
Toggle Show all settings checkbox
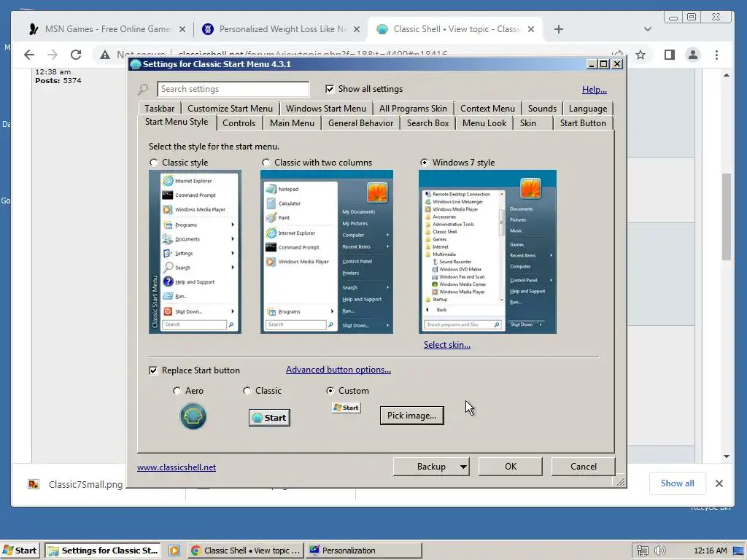(x=330, y=89)
